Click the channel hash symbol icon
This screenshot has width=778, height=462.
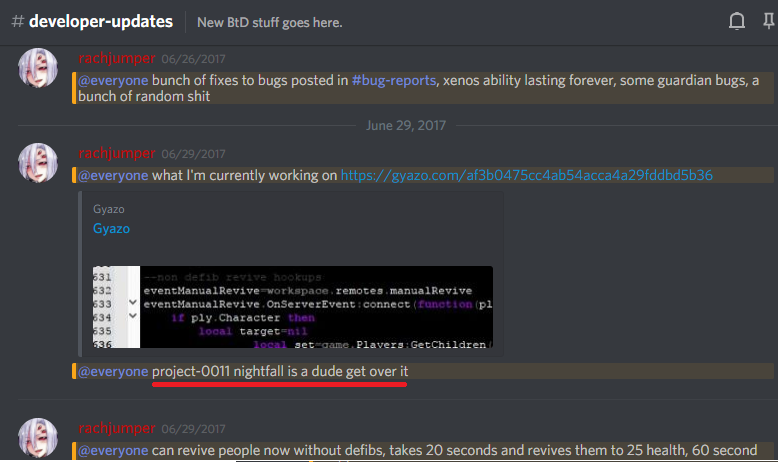coord(16,21)
